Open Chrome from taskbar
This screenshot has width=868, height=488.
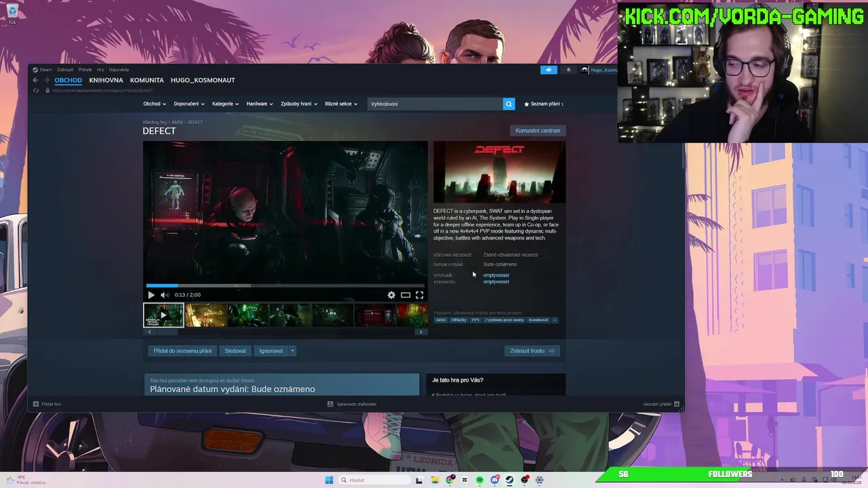[x=450, y=480]
